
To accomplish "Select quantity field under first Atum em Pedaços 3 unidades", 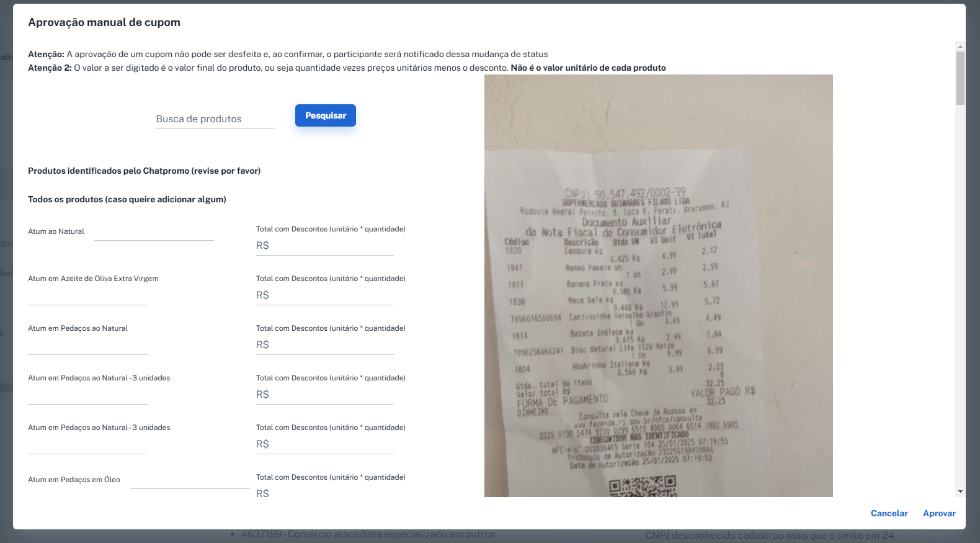I will (x=87, y=396).
